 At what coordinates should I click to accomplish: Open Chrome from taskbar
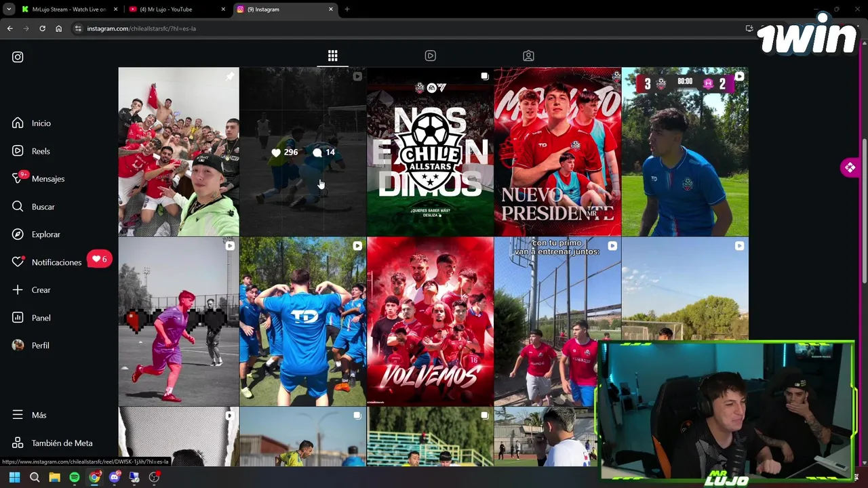[x=94, y=477]
